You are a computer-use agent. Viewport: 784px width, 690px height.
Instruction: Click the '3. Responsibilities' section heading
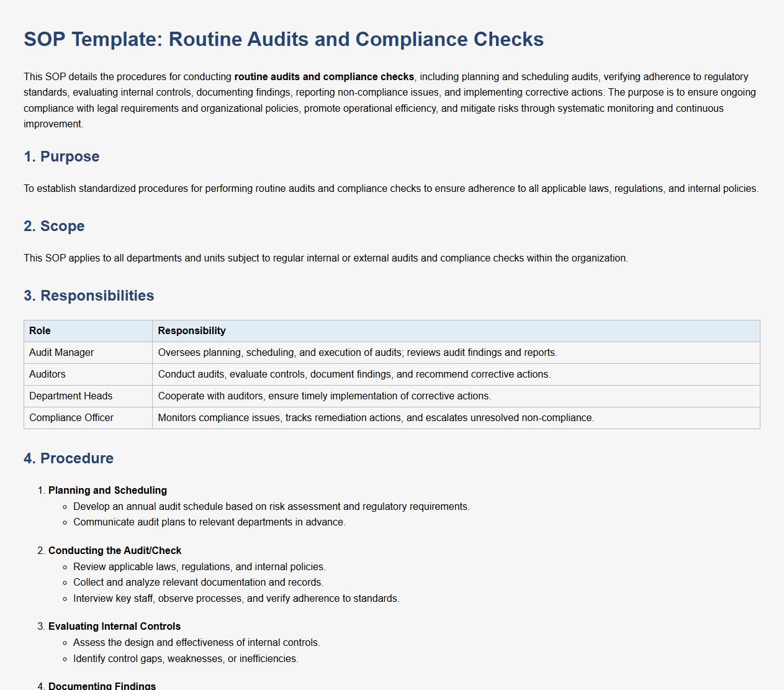point(89,296)
